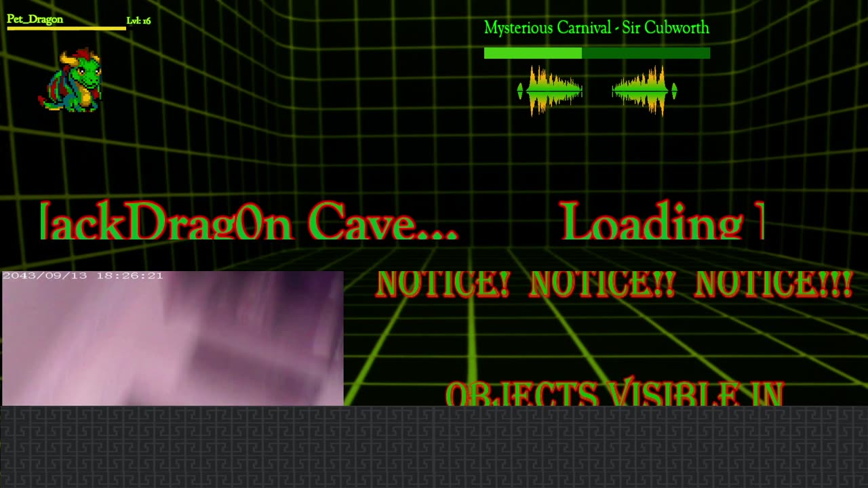Click the webcam feed thumbnail
Viewport: 868px width, 488px height.
point(173,338)
